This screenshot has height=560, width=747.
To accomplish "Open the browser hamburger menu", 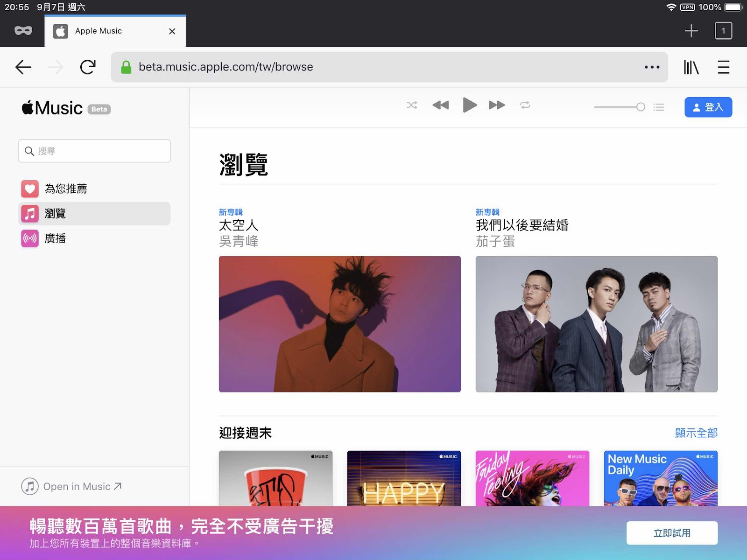I will coord(723,67).
